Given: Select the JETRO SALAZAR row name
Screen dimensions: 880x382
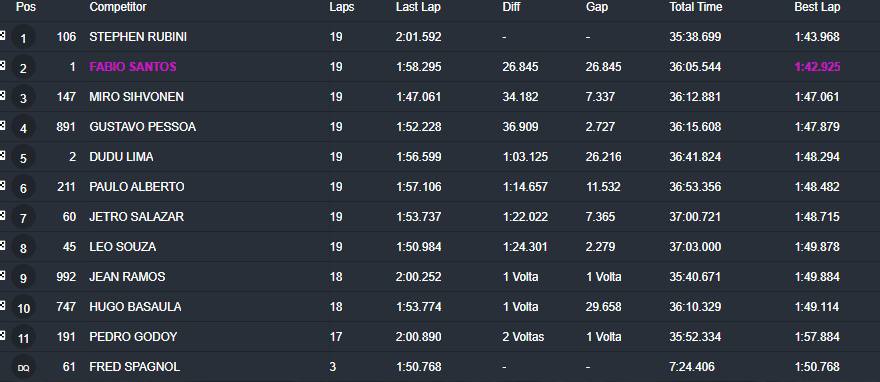Looking at the screenshot, I should point(136,217).
